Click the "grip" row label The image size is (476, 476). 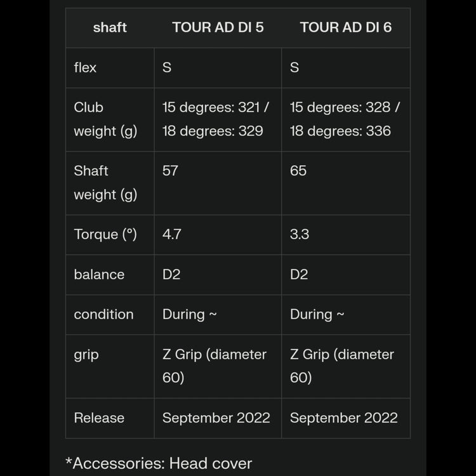pyautogui.click(x=86, y=354)
